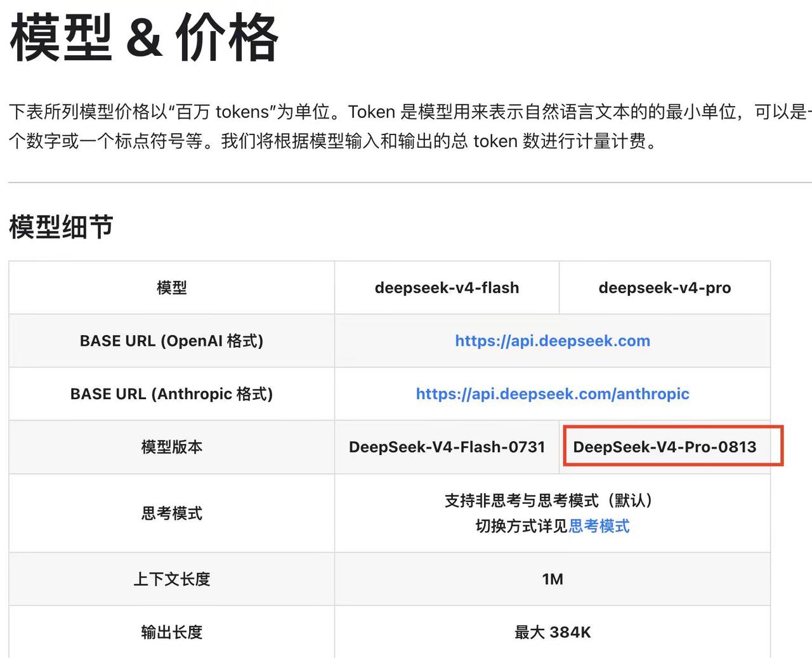Click the 最大 384K output value

click(553, 632)
